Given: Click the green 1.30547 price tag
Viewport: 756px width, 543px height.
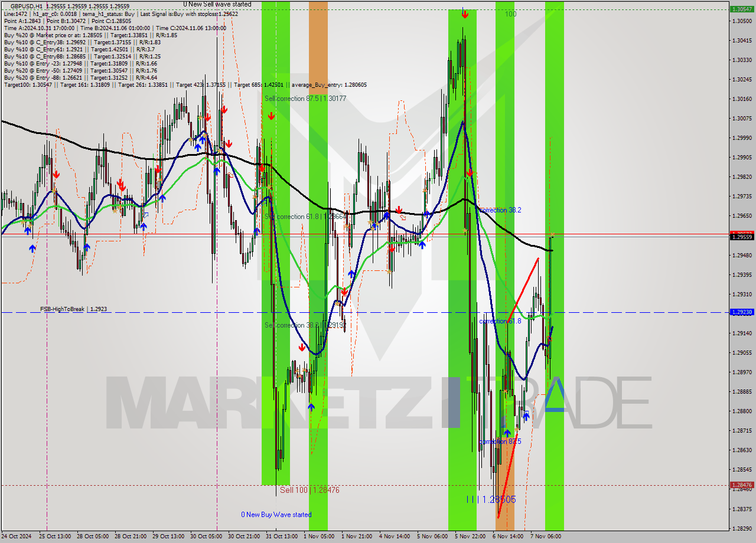Looking at the screenshot, I should (x=741, y=9).
